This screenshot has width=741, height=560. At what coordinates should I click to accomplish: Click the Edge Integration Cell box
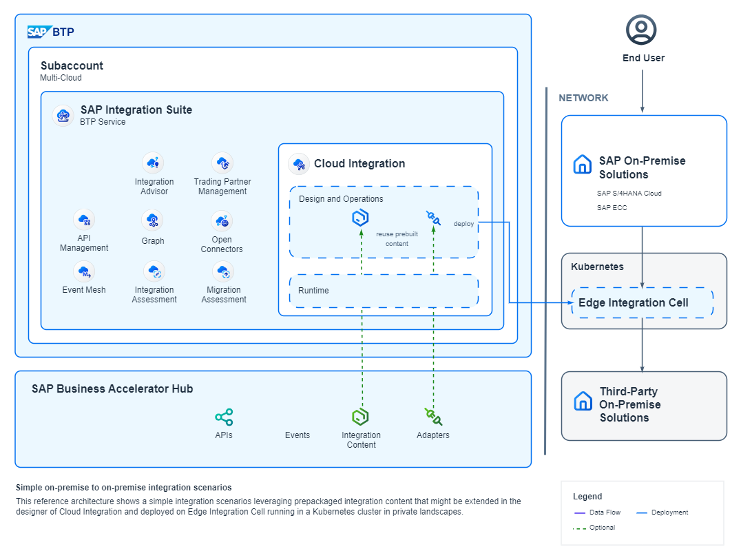642,303
